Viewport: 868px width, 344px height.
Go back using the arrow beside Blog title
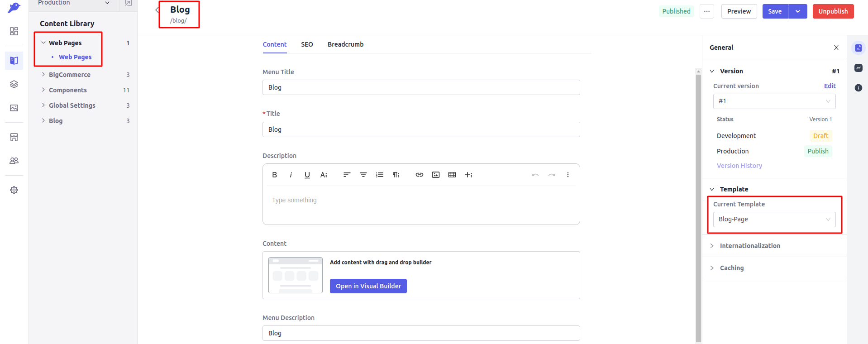coord(157,10)
